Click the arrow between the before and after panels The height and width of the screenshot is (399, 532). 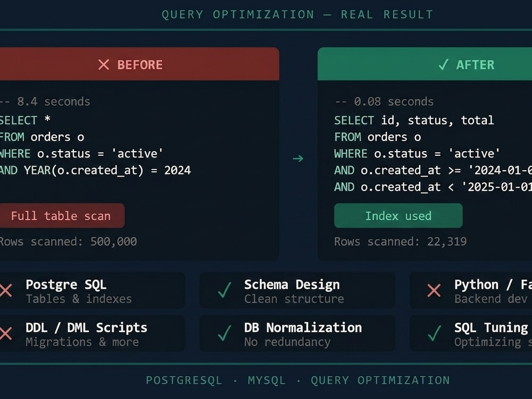tap(298, 159)
